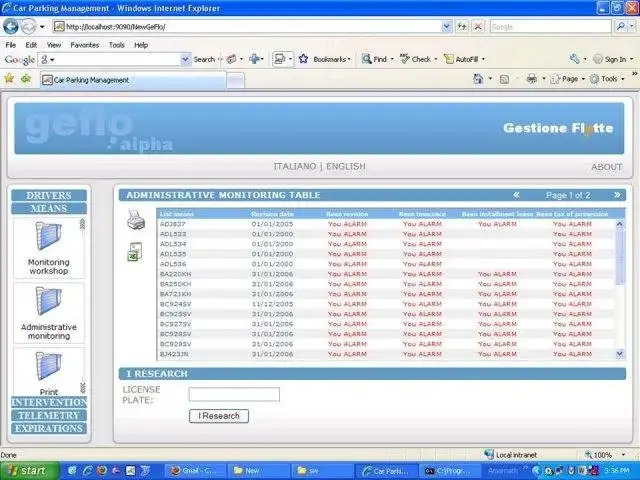The width and height of the screenshot is (640, 480).
Task: Click the LICENSE PLATE input field
Action: pos(234,394)
